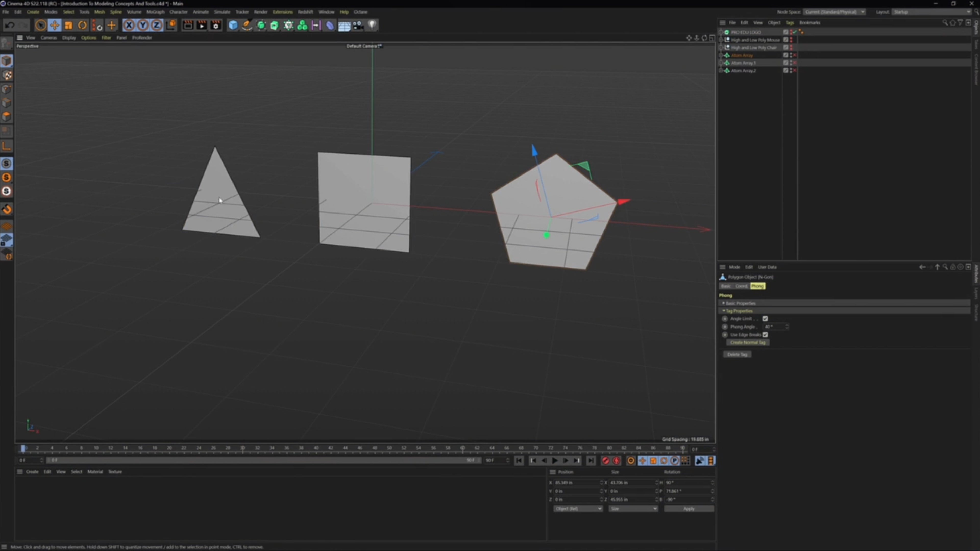Select the Rotate tool
The height and width of the screenshot is (551, 980).
(x=82, y=26)
